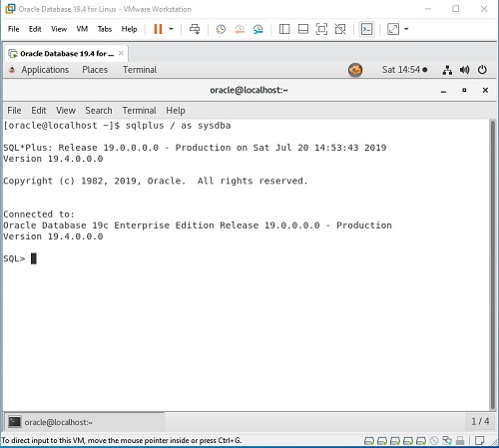499x448 pixels.
Task: Enter full screen mode in VMware
Action: 321,29
